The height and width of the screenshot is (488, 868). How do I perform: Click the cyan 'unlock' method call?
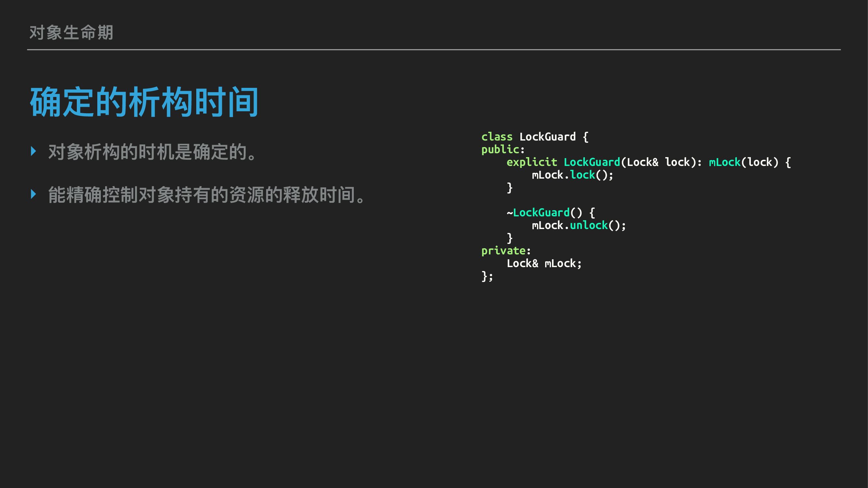(x=589, y=225)
